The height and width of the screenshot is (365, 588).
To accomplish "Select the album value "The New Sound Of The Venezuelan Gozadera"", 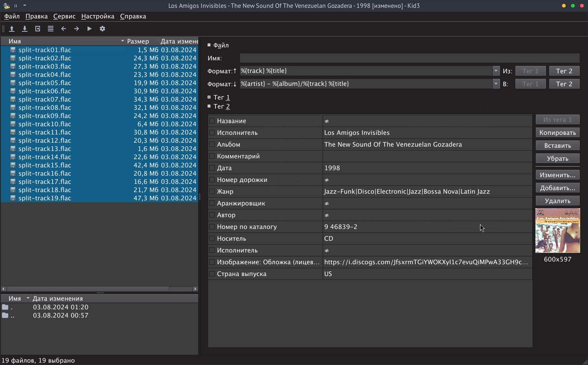I will pyautogui.click(x=393, y=144).
